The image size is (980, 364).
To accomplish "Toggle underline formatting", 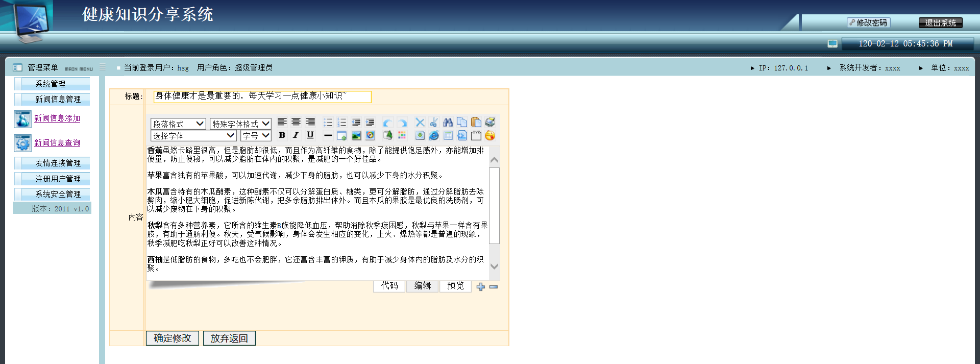I will [x=310, y=135].
